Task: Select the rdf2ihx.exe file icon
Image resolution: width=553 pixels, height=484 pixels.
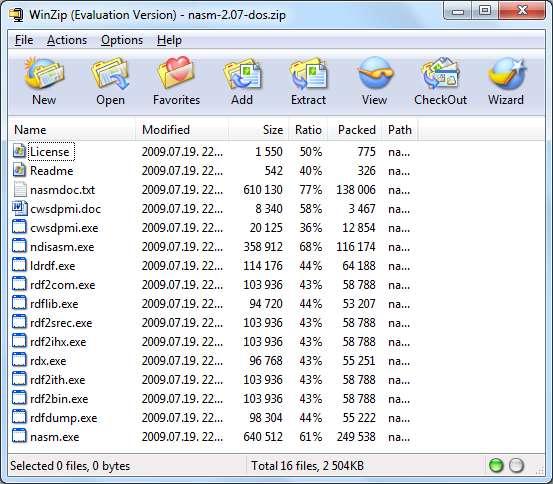Action: (x=19, y=341)
